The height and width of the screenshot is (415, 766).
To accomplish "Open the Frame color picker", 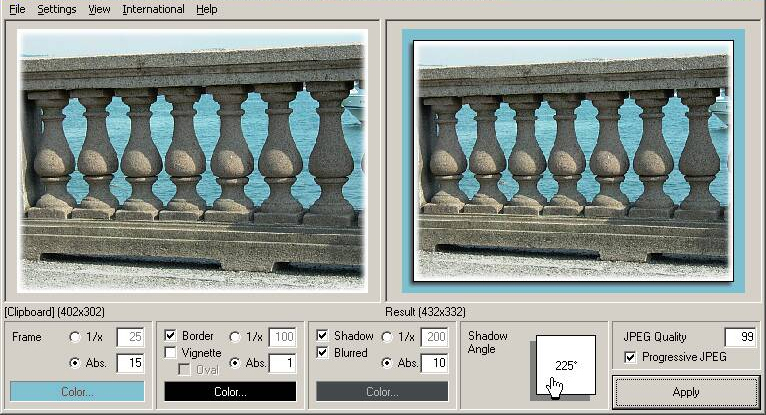I will pyautogui.click(x=77, y=392).
